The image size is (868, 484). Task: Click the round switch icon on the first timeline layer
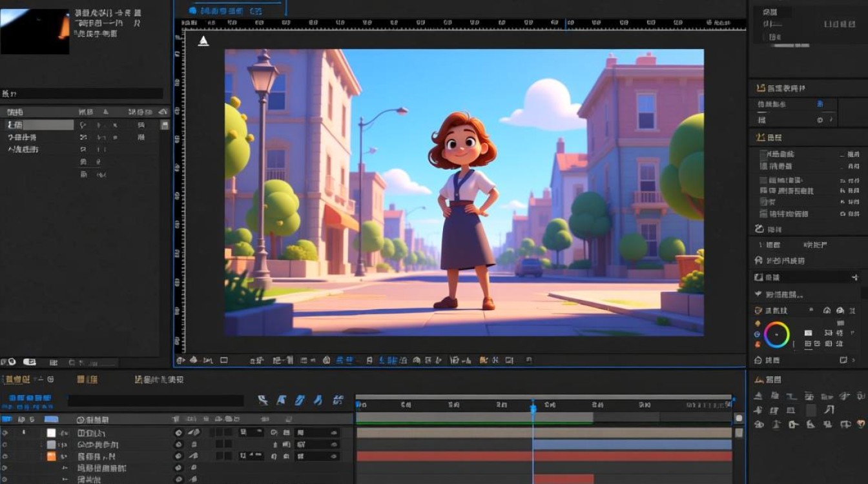pos(179,433)
